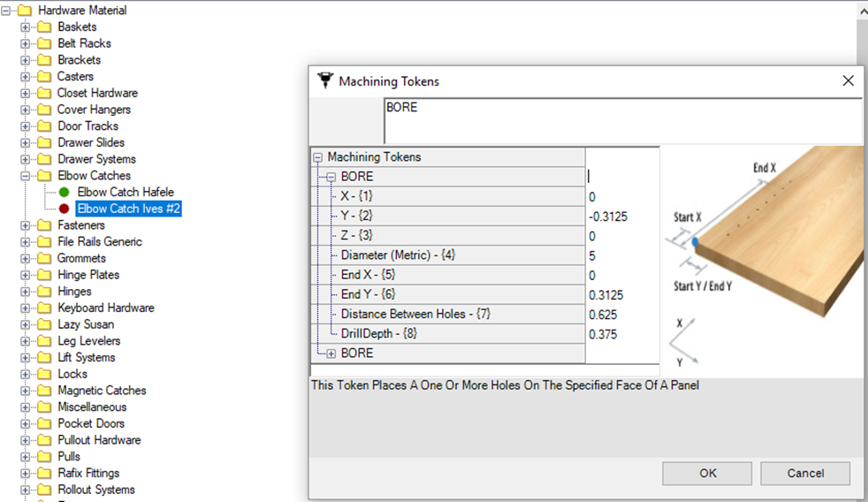
Task: Click the green dot beside Elbow Catch Hafele
Action: pos(64,192)
